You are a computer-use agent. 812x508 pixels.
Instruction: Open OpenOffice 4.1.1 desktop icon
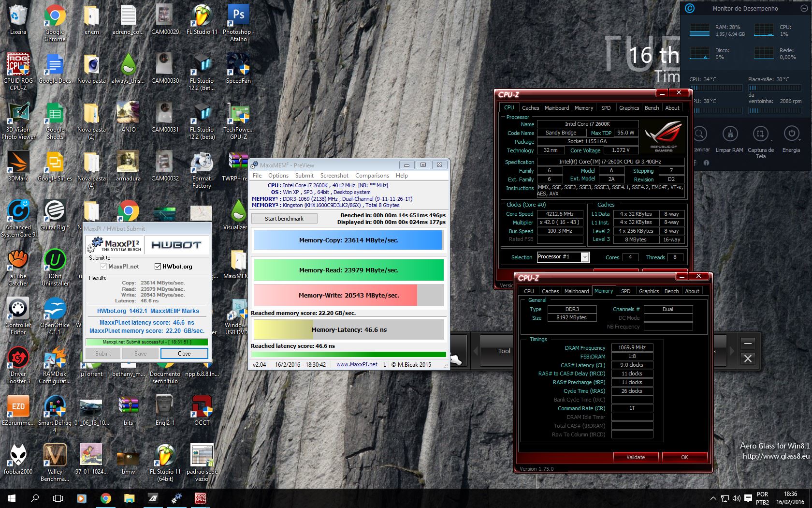(x=55, y=316)
